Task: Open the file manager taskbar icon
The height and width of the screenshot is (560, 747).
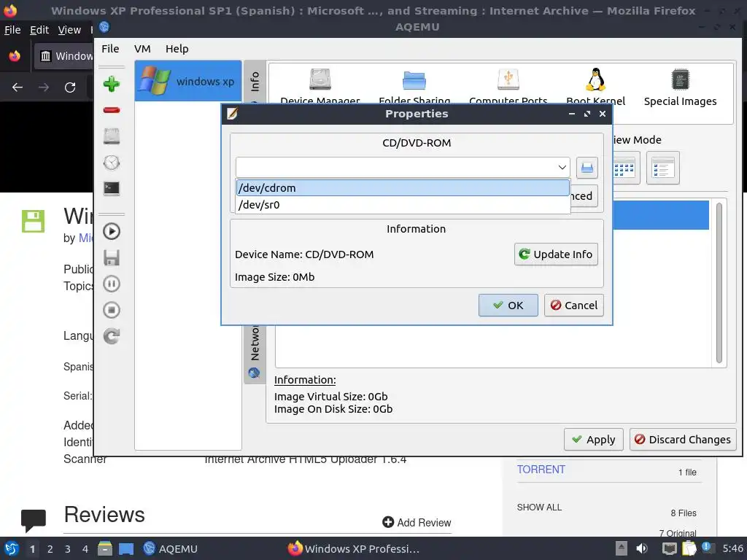Action: (x=105, y=548)
